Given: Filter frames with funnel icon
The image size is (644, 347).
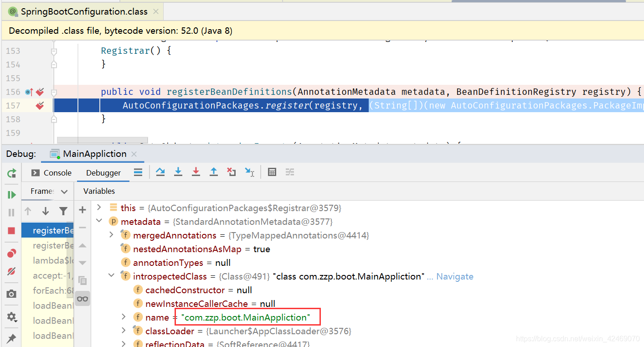Looking at the screenshot, I should point(63,211).
